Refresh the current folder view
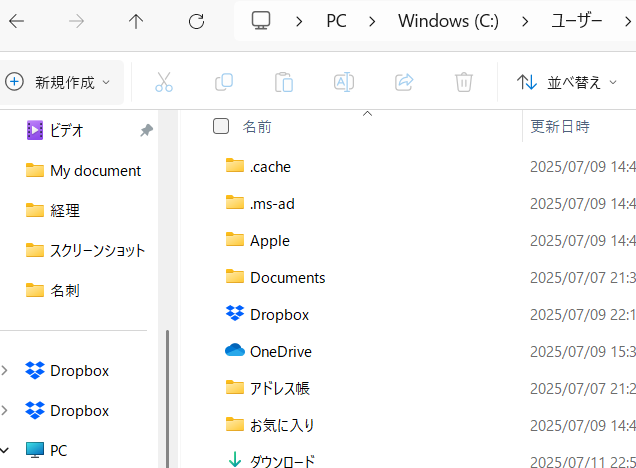636x468 pixels. pos(197,21)
